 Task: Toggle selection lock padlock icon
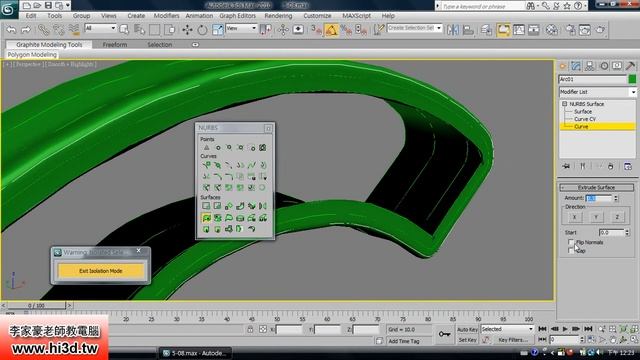(x=250, y=329)
